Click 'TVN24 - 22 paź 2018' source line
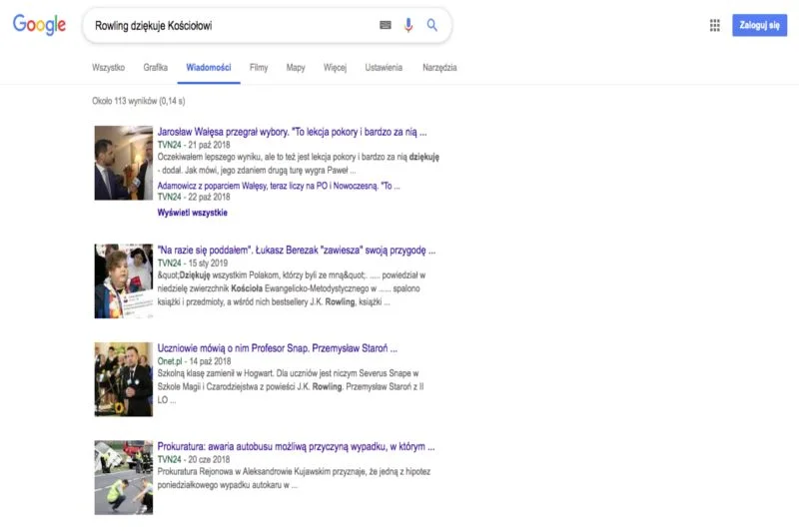Viewport: 799px width, 532px height. (x=194, y=197)
